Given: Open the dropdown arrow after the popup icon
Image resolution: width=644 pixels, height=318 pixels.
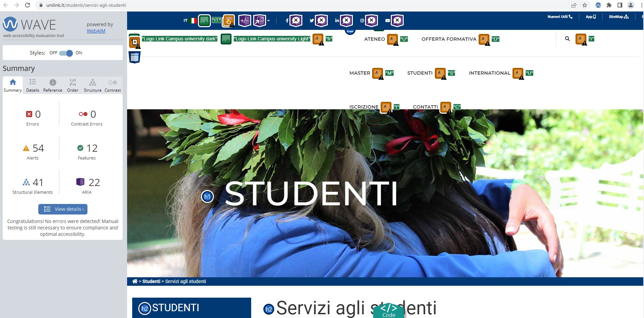Looking at the screenshot, I should click(x=268, y=21).
